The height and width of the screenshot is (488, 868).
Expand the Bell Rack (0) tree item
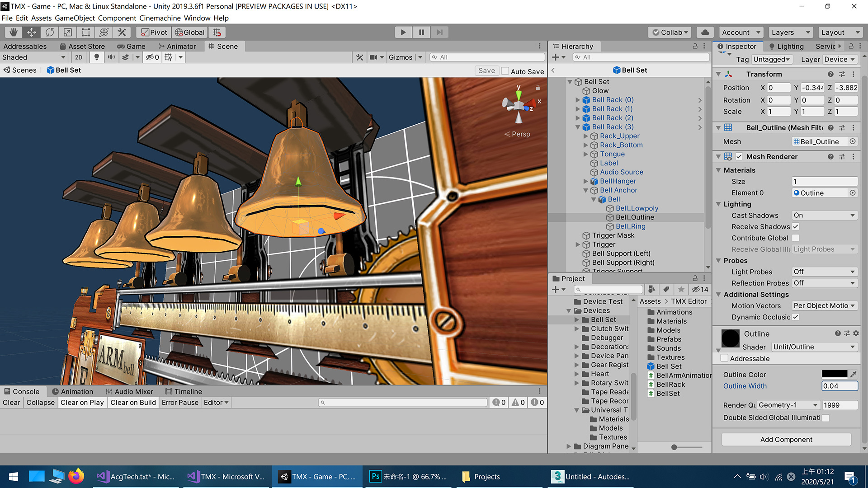point(578,100)
